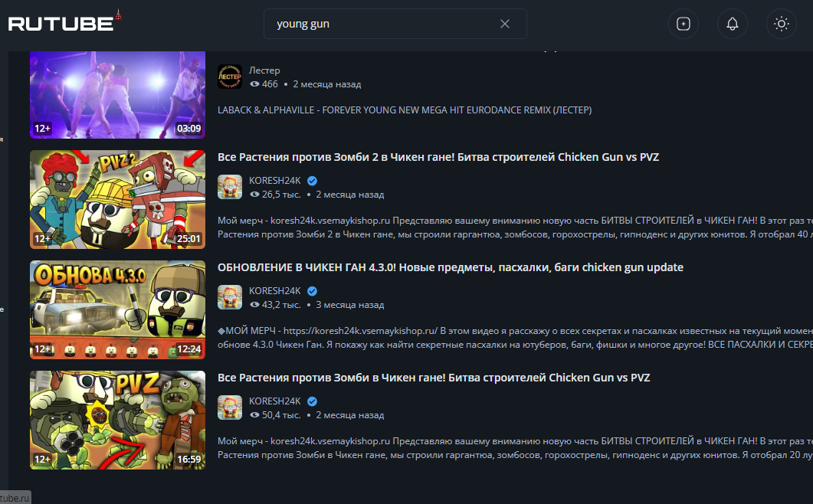The width and height of the screenshot is (813, 504).
Task: Toggle light theme sun icon
Action: click(x=782, y=24)
